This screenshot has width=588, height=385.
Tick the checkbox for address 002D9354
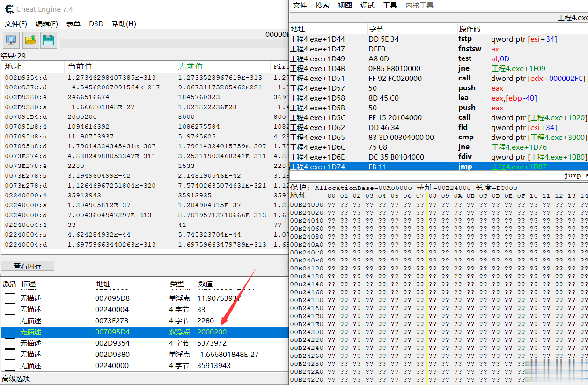tap(9, 343)
